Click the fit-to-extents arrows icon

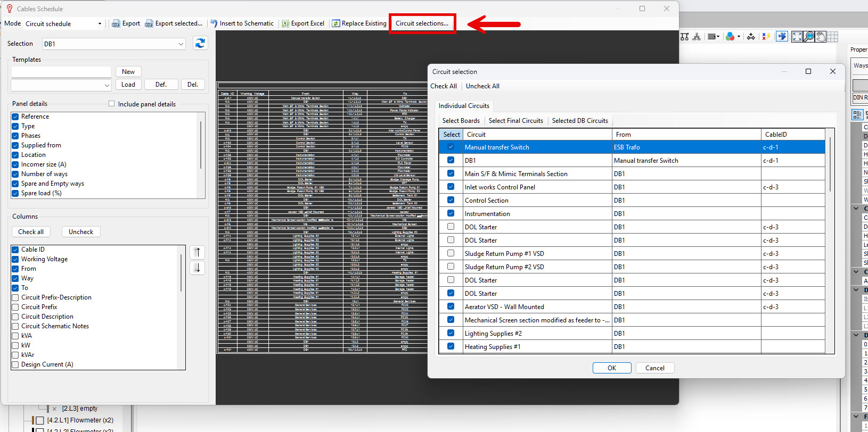797,37
